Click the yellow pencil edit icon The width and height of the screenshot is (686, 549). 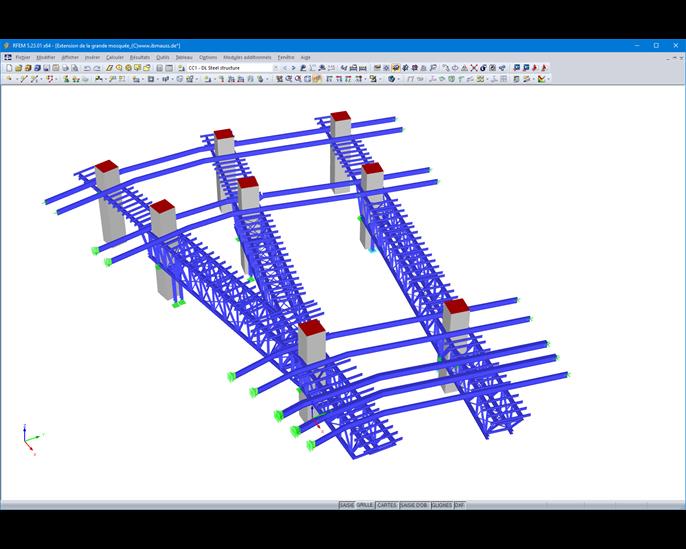pos(109,68)
